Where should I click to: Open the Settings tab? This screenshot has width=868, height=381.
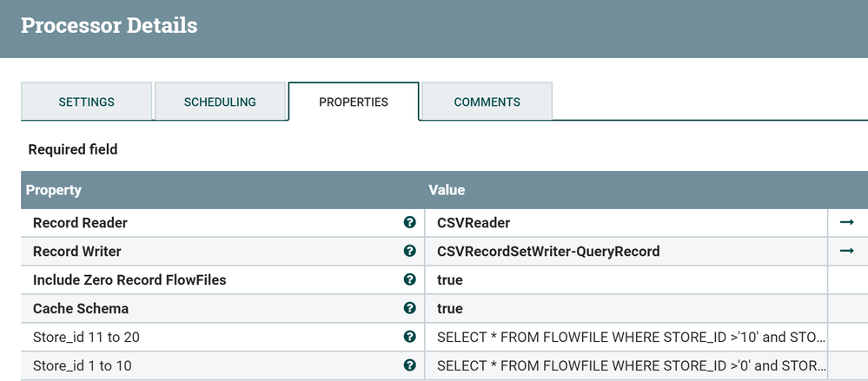[x=86, y=102]
